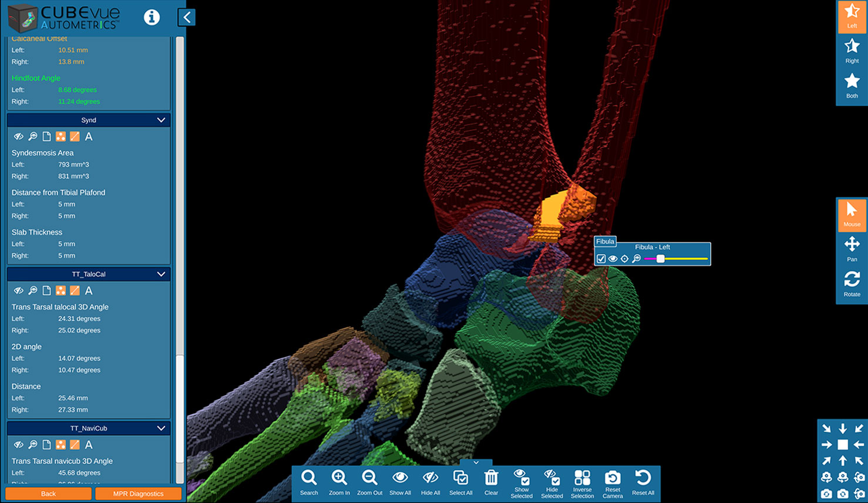Select the Both feet star view

(852, 86)
